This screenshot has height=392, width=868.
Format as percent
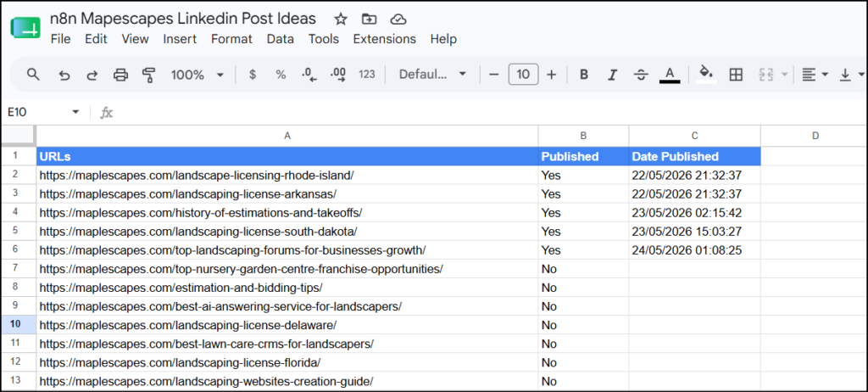click(x=281, y=75)
